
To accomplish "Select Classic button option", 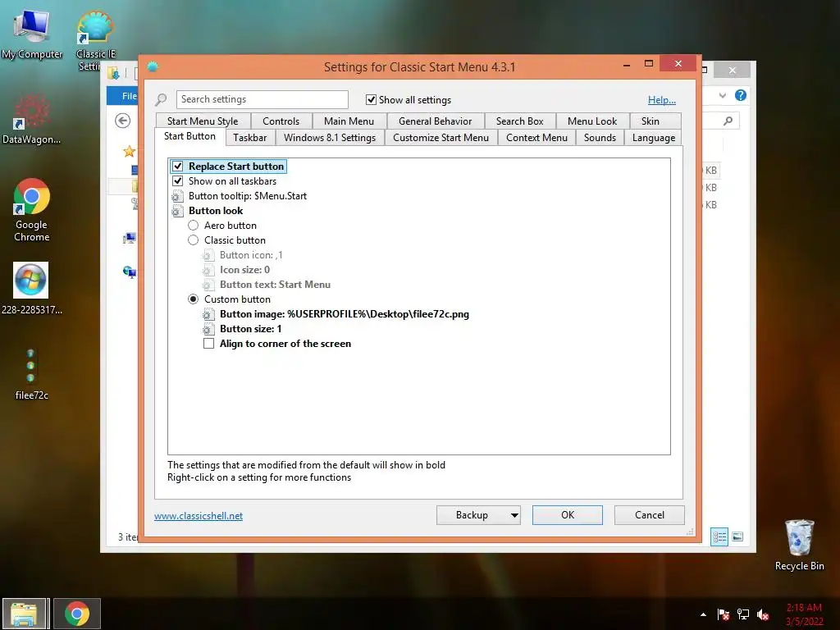I will tap(194, 240).
